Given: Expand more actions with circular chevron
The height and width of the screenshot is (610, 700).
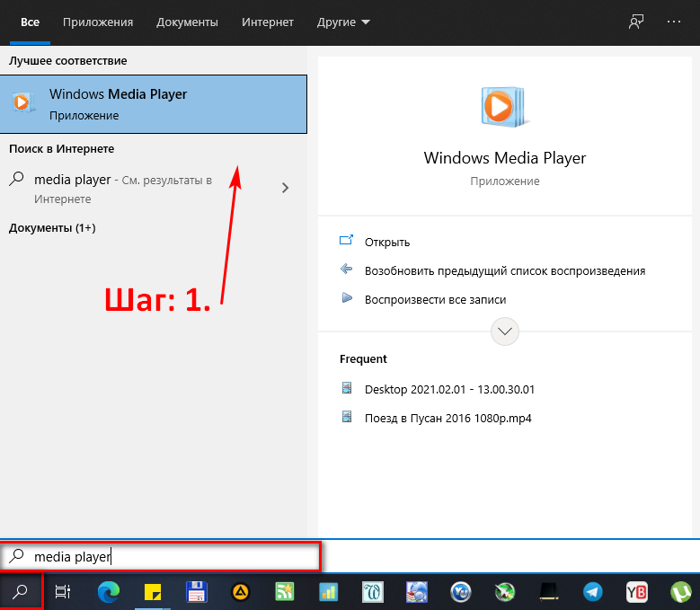Looking at the screenshot, I should point(504,332).
